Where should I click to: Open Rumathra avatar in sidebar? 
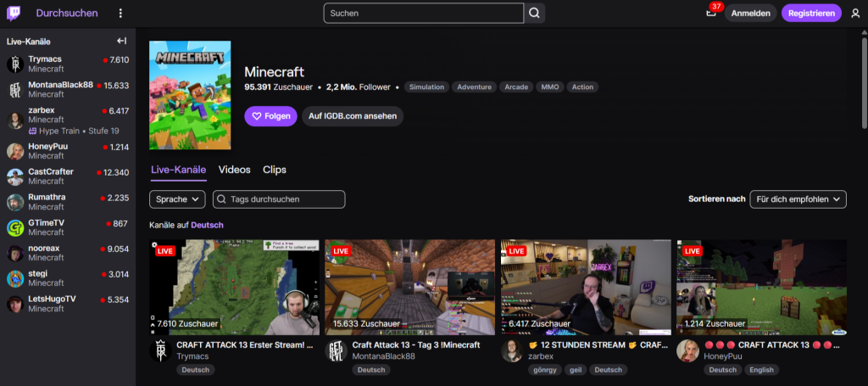(15, 202)
